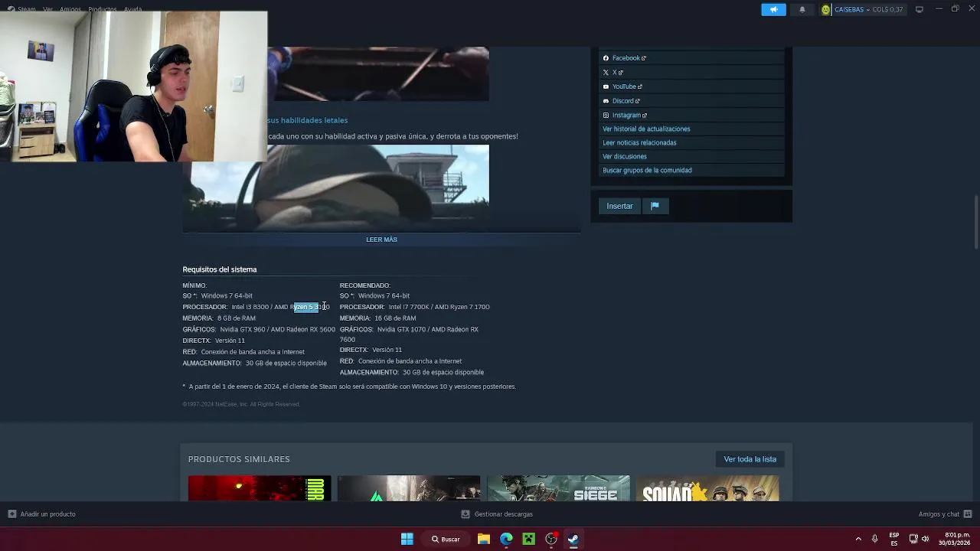
Task: Click recommended processor Intel i7 7700K text
Action: (408, 307)
